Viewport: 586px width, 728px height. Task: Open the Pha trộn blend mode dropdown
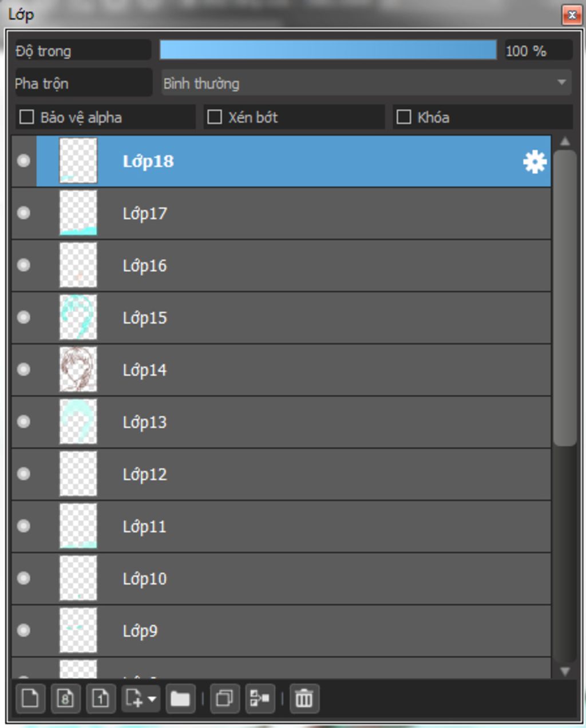click(x=366, y=83)
